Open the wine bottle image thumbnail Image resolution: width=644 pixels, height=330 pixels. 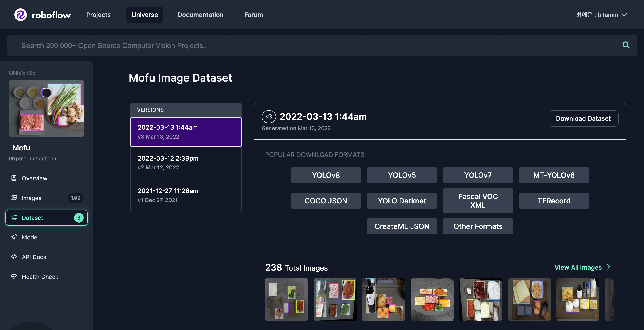[x=383, y=300]
